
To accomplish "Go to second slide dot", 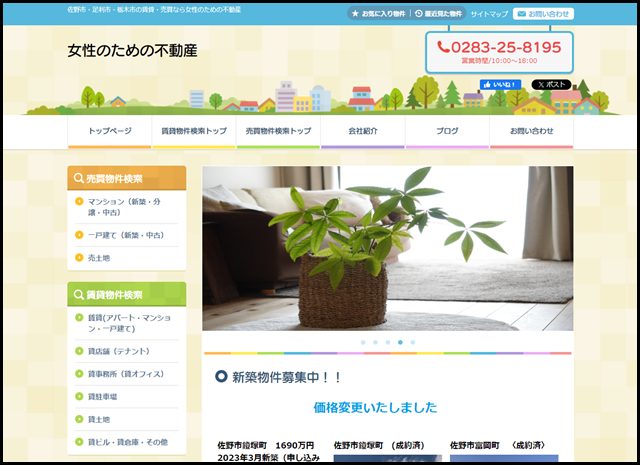I will pyautogui.click(x=376, y=342).
